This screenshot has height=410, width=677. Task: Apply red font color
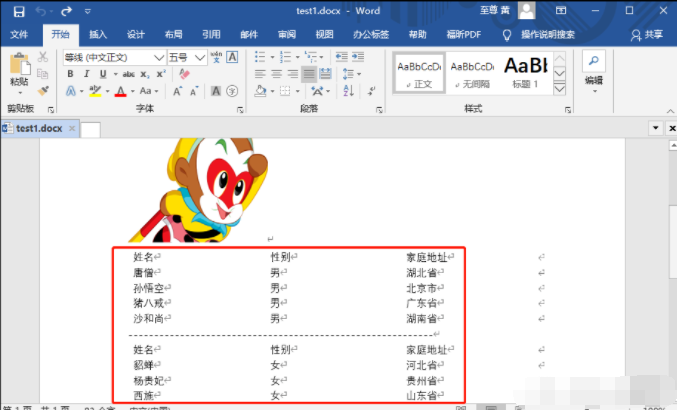point(121,91)
